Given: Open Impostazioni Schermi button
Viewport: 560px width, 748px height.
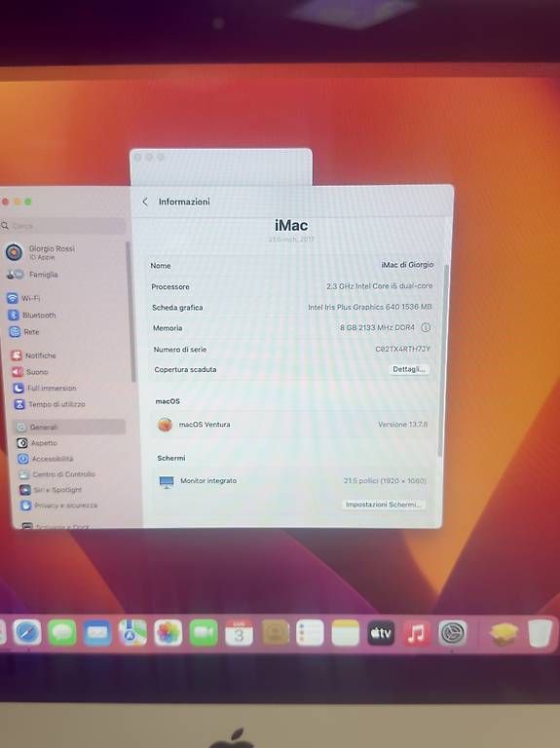Looking at the screenshot, I should coord(383,505).
